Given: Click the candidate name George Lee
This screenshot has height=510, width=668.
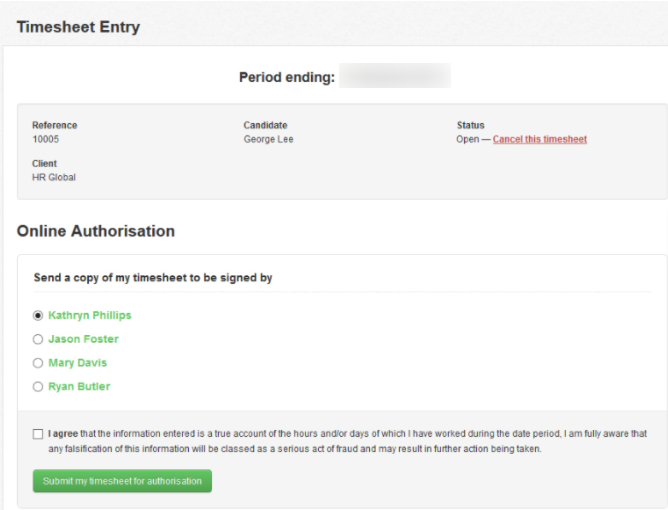Looking at the screenshot, I should 268,139.
